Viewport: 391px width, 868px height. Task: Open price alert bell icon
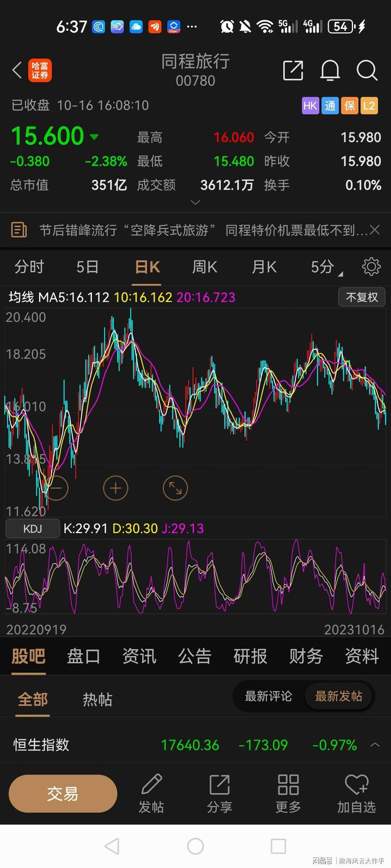coord(330,70)
